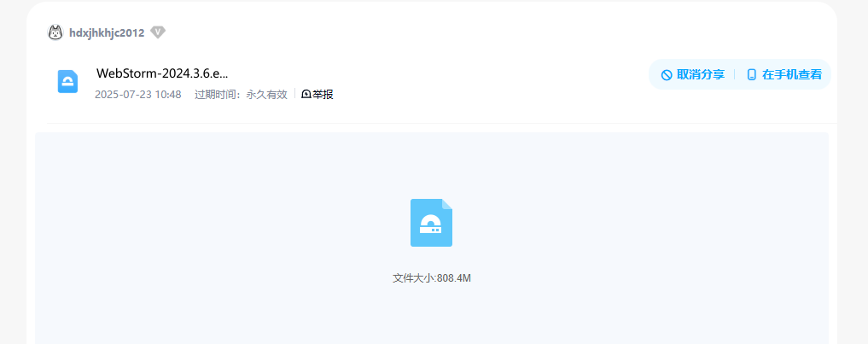Open the WebStorm-2024.3.6.e... file name

coord(162,73)
